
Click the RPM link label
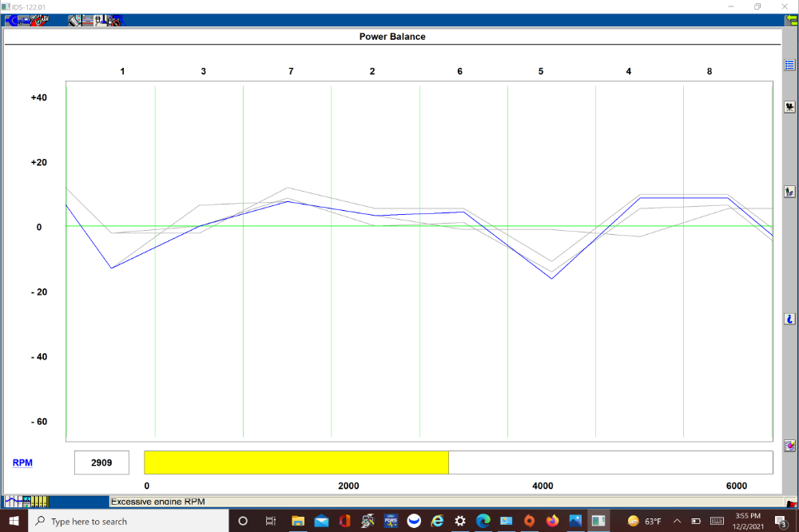[x=22, y=463]
